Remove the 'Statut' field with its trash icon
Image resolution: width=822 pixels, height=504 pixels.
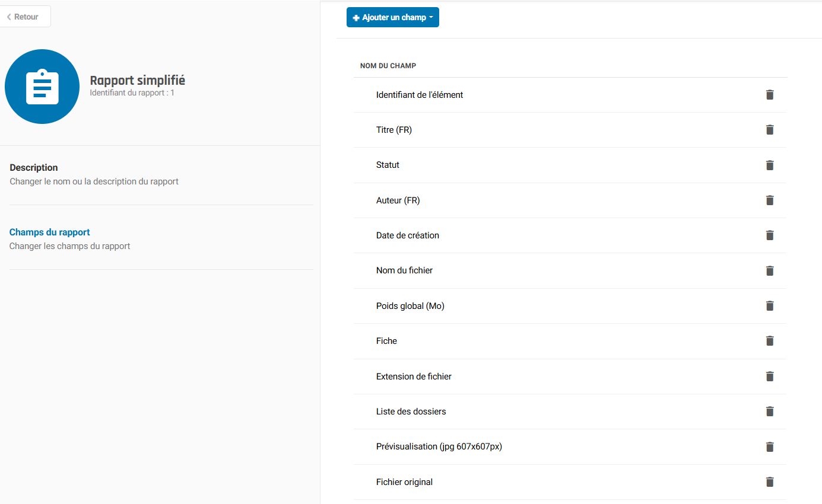[770, 165]
